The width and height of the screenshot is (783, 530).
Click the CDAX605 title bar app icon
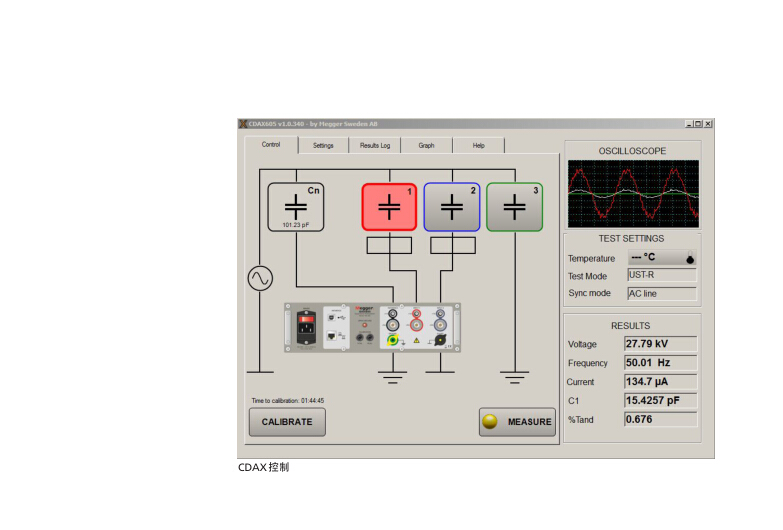click(243, 124)
